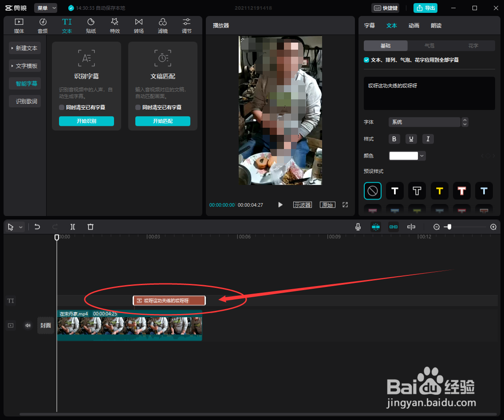Open the 媒体 media panel
Viewport: 504px width, 420px height.
coord(19,26)
